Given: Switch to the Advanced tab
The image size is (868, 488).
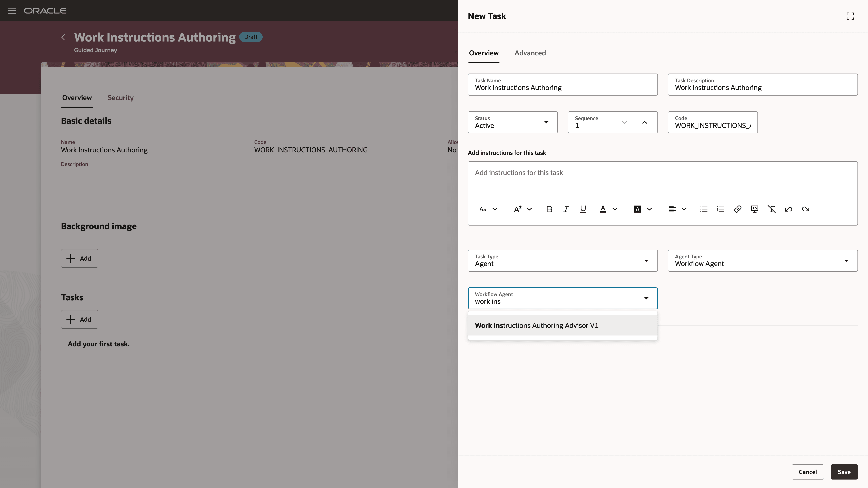Looking at the screenshot, I should pos(530,53).
